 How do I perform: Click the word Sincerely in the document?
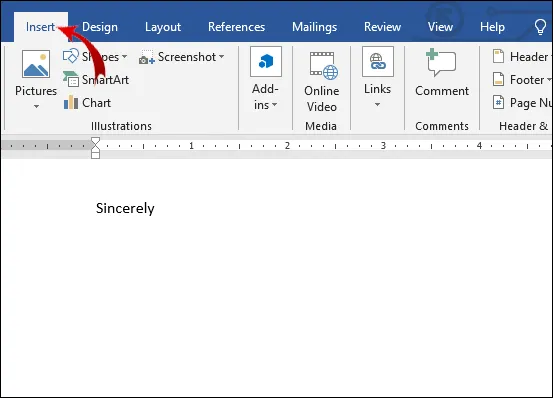tap(125, 208)
